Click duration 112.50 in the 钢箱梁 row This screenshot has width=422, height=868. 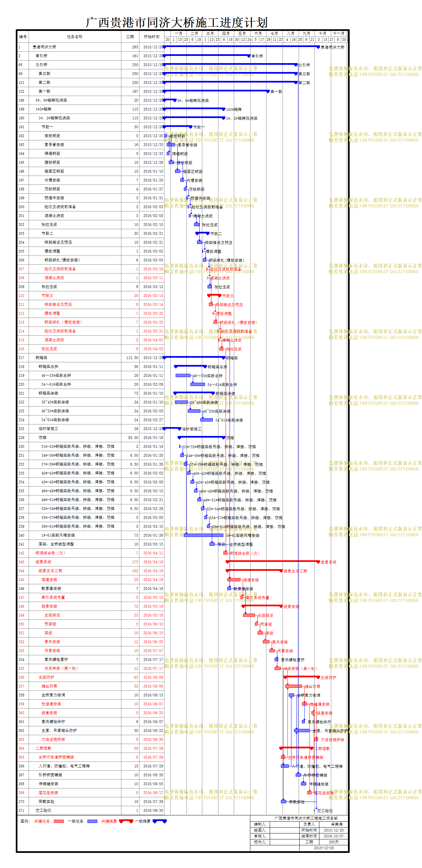pos(132,358)
